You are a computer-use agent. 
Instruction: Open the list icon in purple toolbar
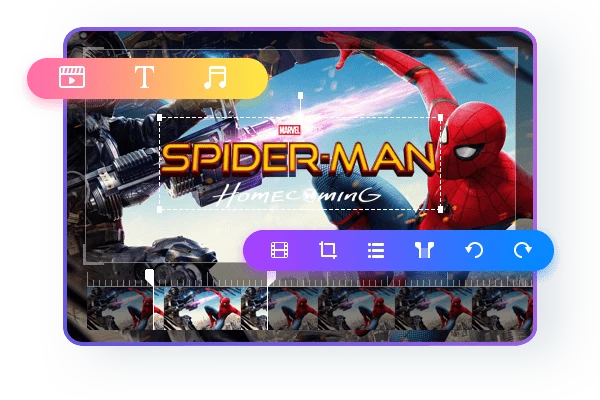(x=376, y=250)
